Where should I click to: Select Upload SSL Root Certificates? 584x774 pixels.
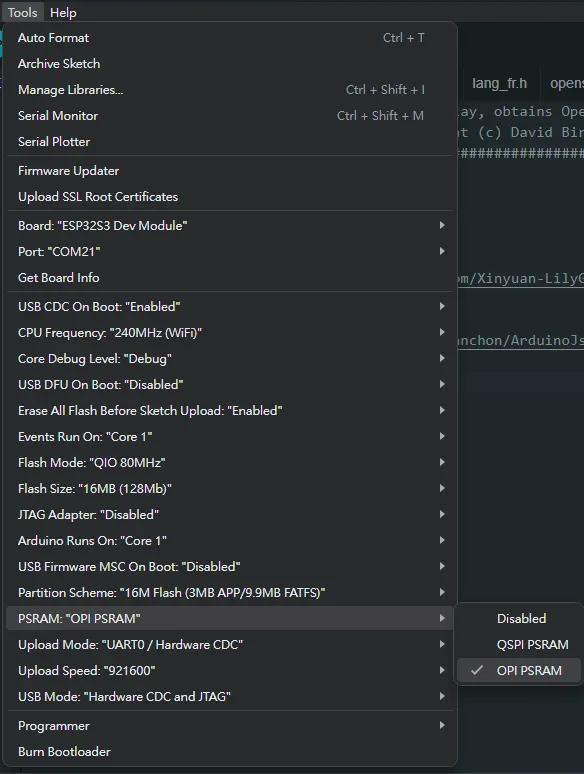(x=230, y=196)
